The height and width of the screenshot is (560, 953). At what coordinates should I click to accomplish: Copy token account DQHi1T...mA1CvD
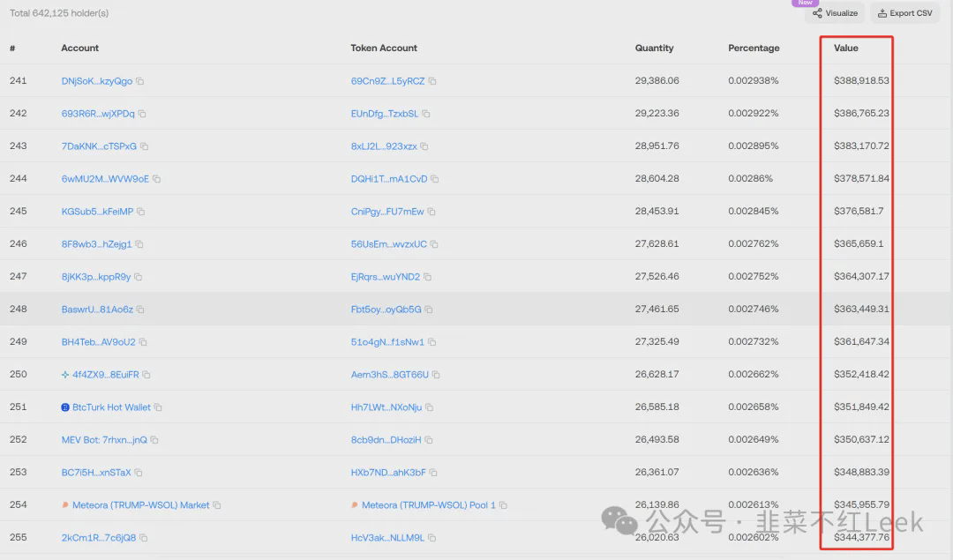pos(434,178)
